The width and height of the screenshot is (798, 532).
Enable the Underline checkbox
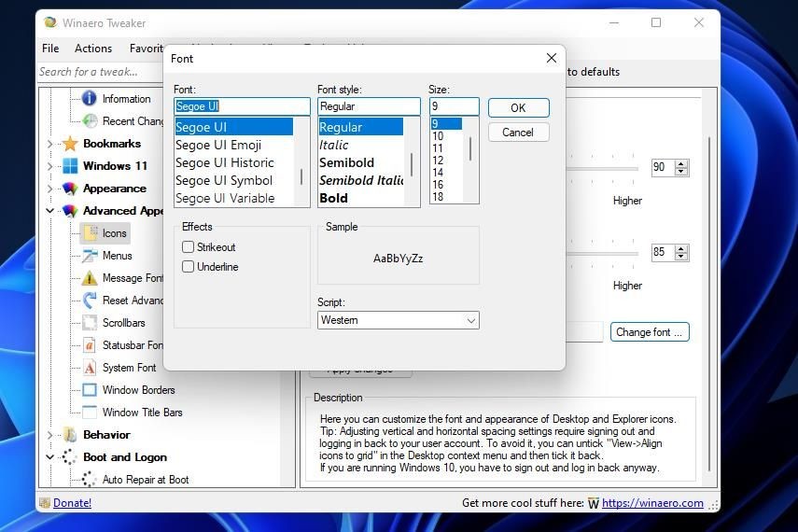pos(188,266)
